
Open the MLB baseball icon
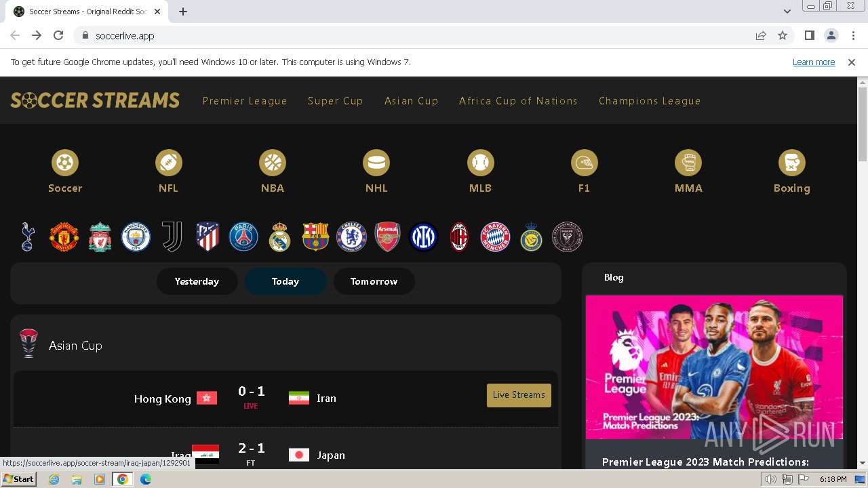480,163
